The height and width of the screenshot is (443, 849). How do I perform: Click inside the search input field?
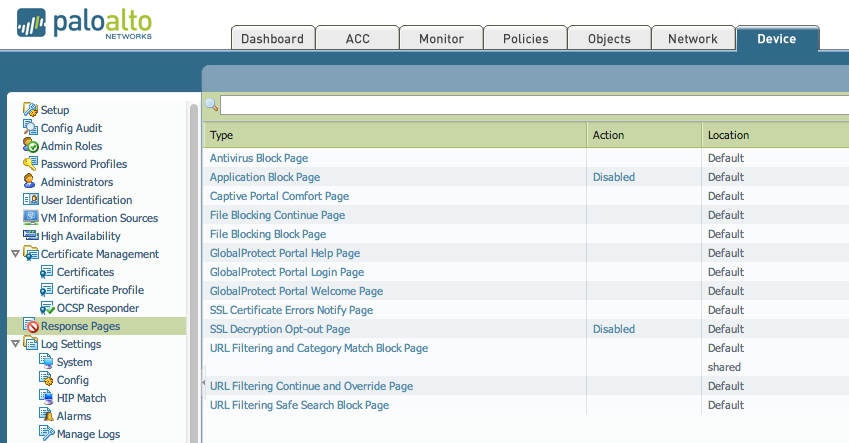point(530,105)
